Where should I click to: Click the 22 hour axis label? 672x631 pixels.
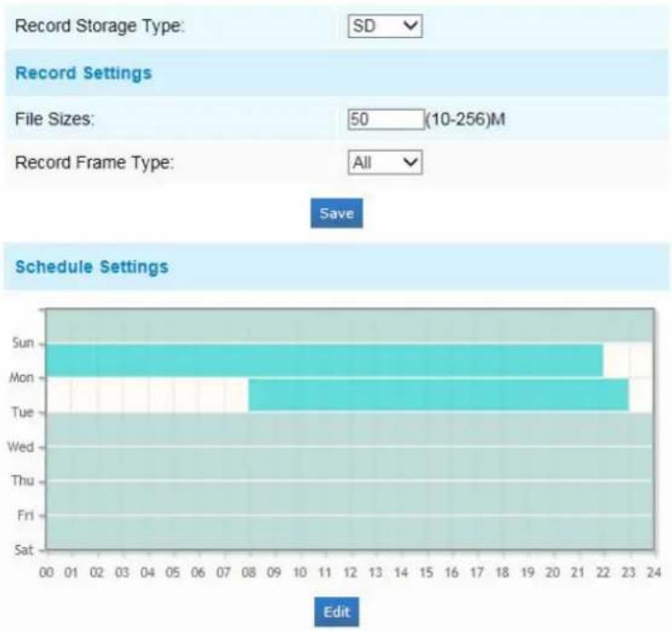[602, 572]
